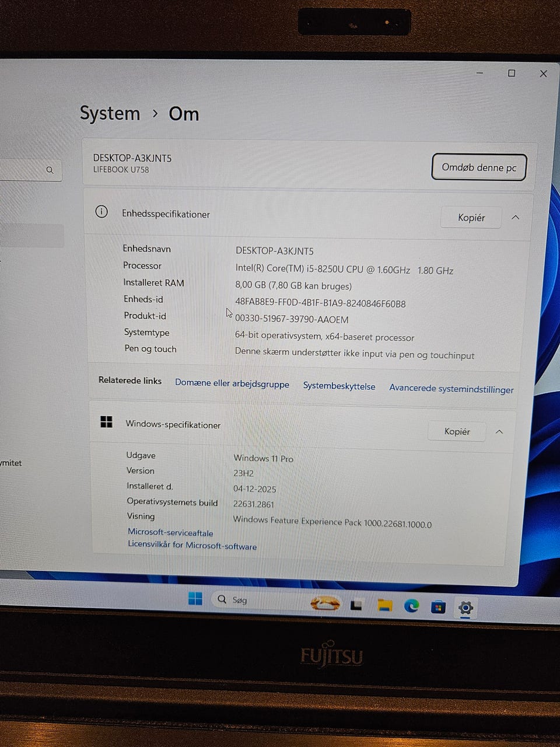The height and width of the screenshot is (747, 560).
Task: Collapse the Enhedsspecifikationer section chevron
Action: tap(515, 217)
